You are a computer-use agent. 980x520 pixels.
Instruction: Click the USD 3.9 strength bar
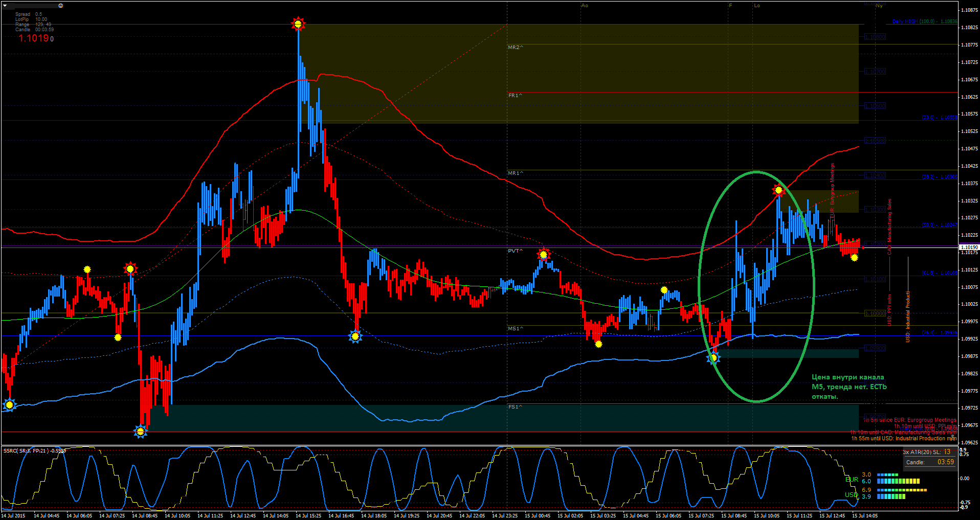pos(891,496)
